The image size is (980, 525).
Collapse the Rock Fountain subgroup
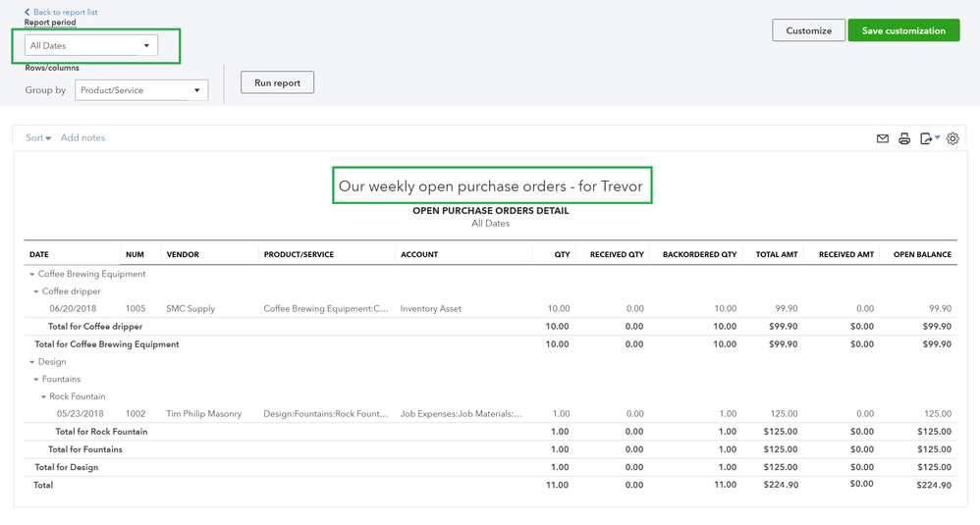point(44,397)
